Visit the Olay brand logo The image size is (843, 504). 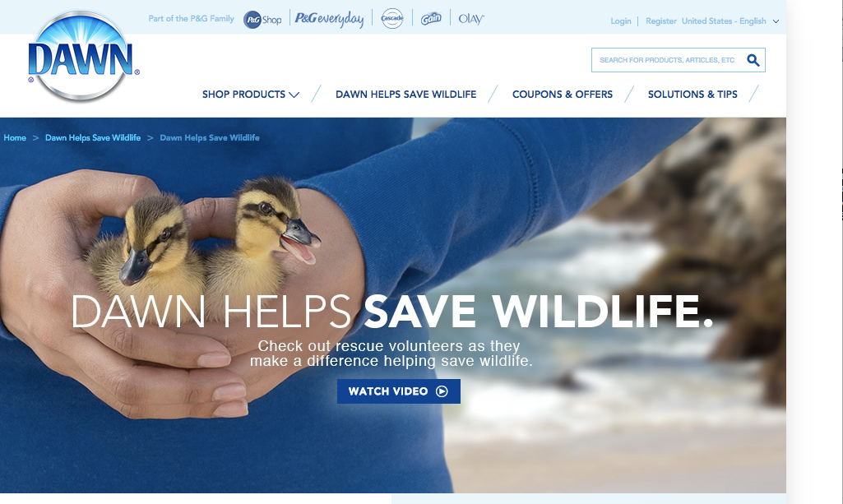pyautogui.click(x=471, y=19)
